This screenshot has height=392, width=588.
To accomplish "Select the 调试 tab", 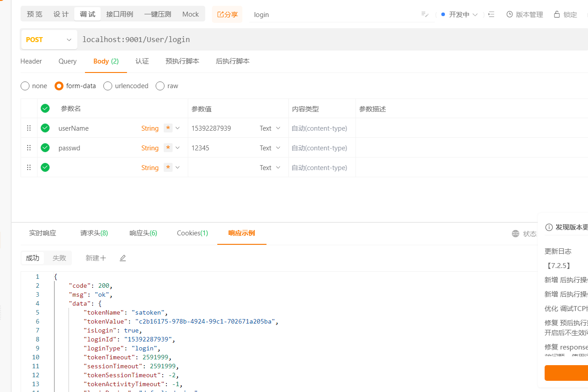I will click(x=88, y=14).
